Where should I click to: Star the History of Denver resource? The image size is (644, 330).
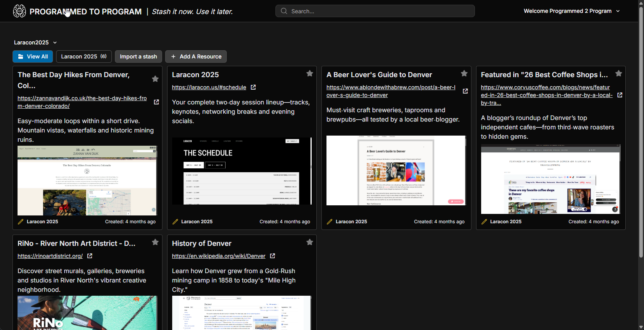coord(310,242)
